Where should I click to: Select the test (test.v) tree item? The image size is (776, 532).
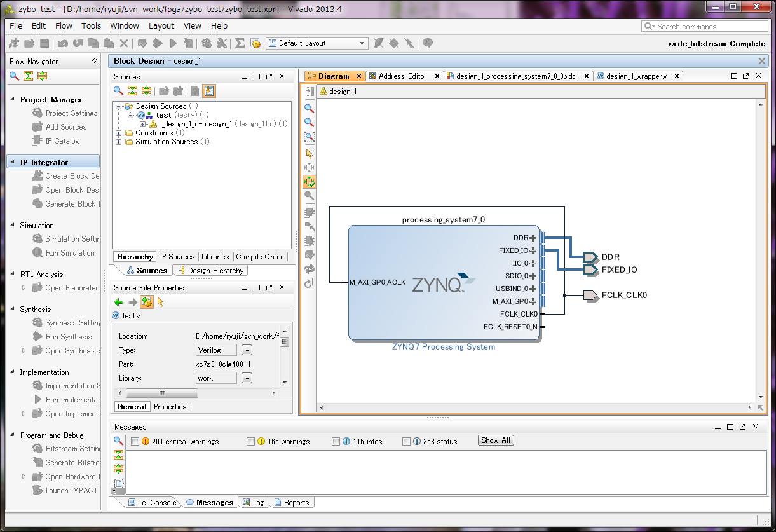(x=172, y=115)
